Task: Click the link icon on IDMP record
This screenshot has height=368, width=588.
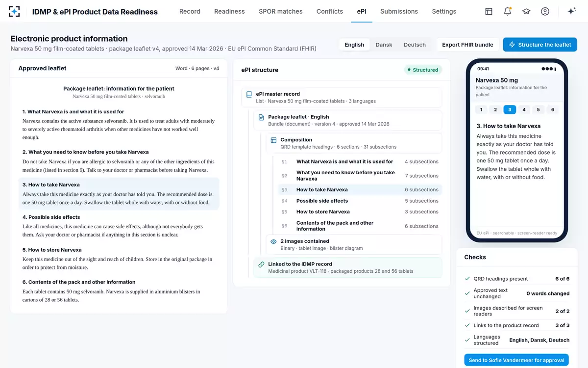Action: coord(261,264)
